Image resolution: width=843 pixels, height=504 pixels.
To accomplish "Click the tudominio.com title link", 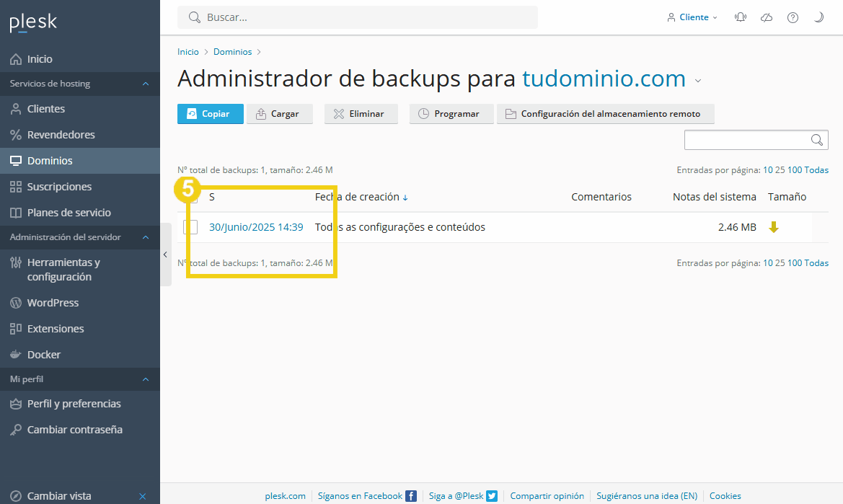I will click(604, 79).
